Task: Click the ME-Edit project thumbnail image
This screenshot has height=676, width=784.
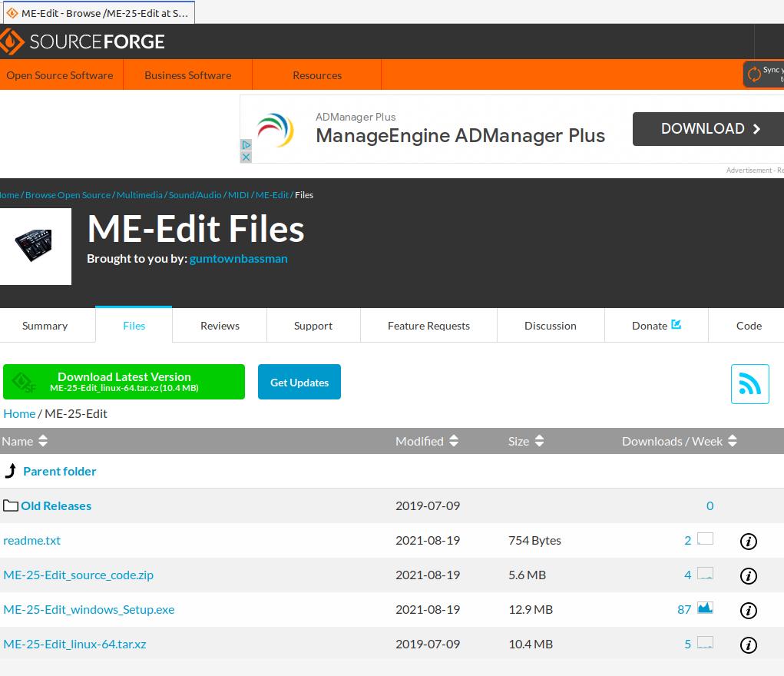Action: point(35,246)
